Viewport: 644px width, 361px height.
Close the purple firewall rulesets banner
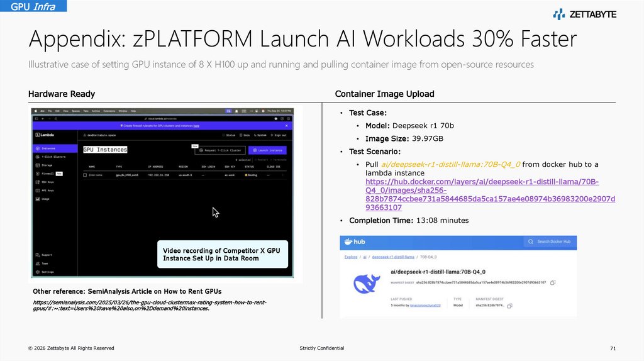(286, 126)
